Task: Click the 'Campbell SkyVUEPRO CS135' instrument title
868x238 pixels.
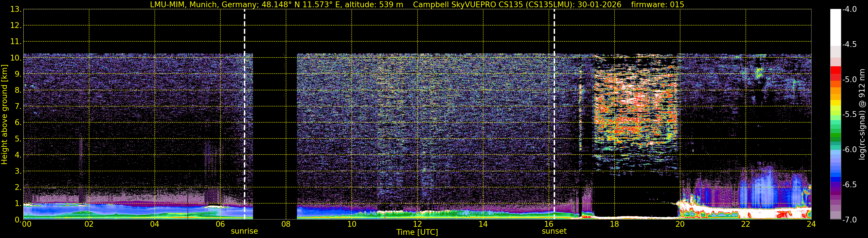Action: (x=468, y=5)
